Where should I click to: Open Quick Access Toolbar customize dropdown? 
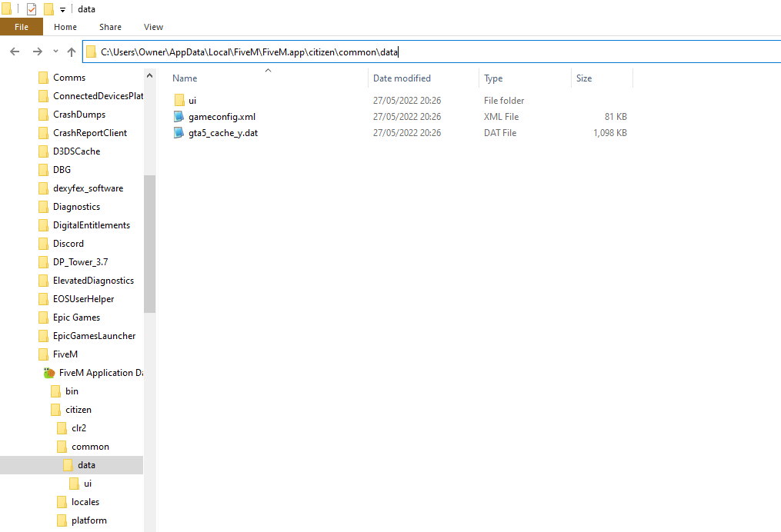(63, 9)
